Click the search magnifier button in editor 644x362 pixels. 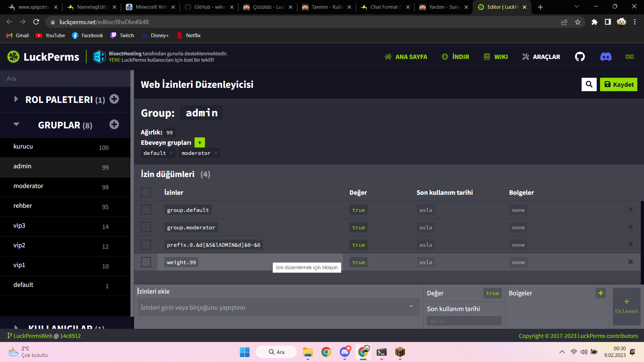tap(589, 84)
